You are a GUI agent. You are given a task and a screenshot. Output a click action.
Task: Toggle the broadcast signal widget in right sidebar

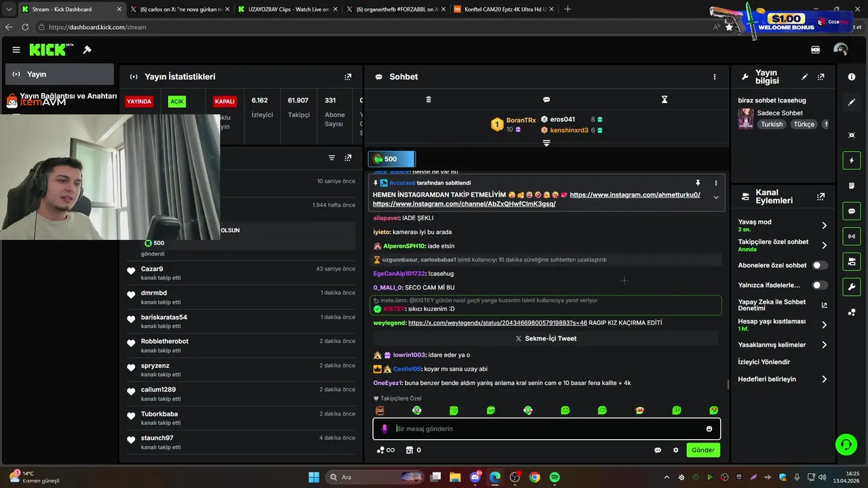coord(852,236)
